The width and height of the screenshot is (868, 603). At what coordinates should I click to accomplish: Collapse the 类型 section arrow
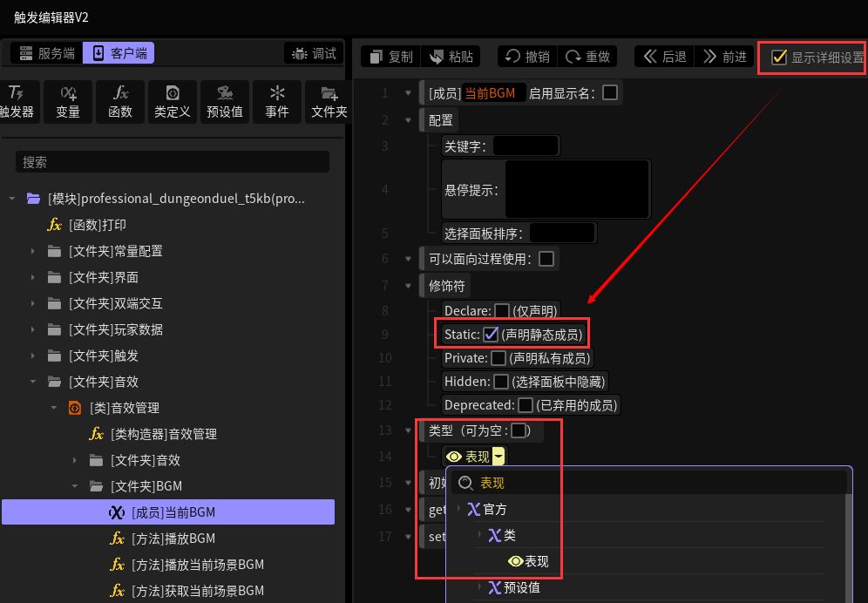pyautogui.click(x=408, y=430)
